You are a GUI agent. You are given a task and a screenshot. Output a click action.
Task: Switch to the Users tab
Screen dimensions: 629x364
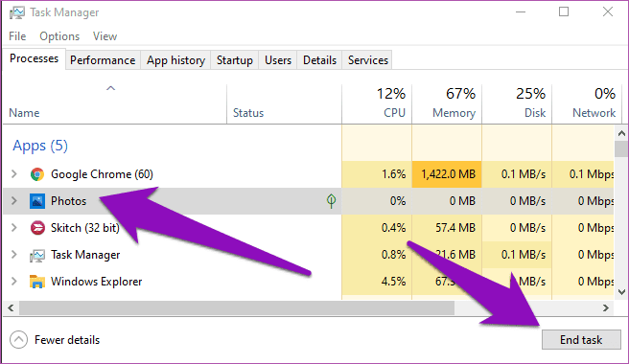278,60
